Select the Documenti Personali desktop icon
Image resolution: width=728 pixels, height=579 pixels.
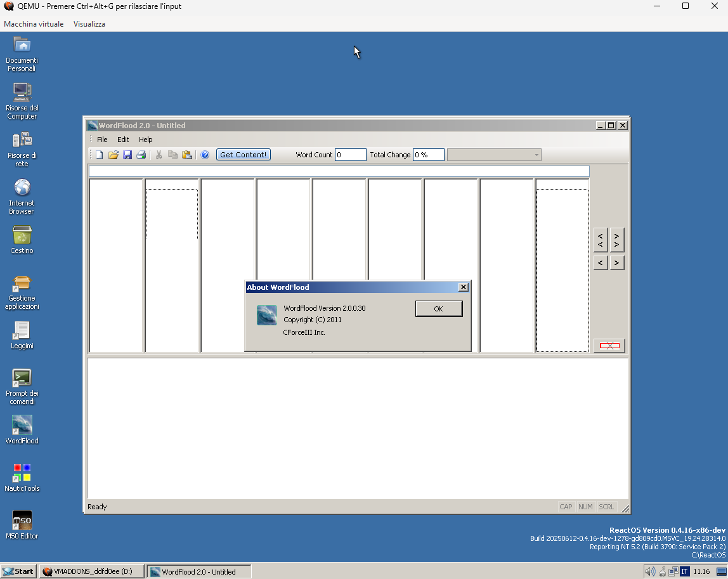(22, 54)
